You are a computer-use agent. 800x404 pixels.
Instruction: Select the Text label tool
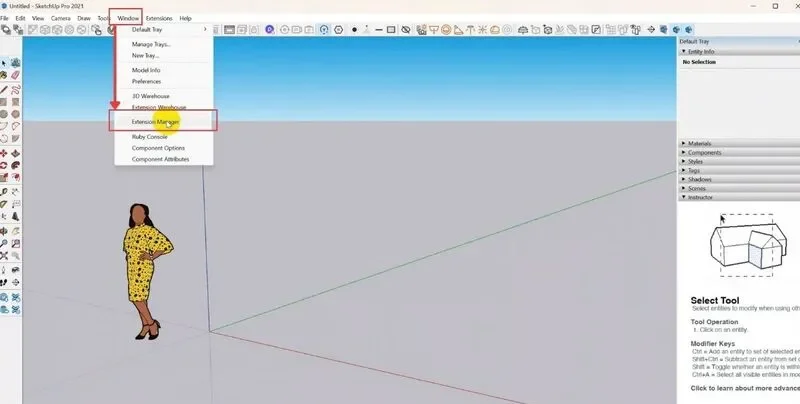[16, 204]
